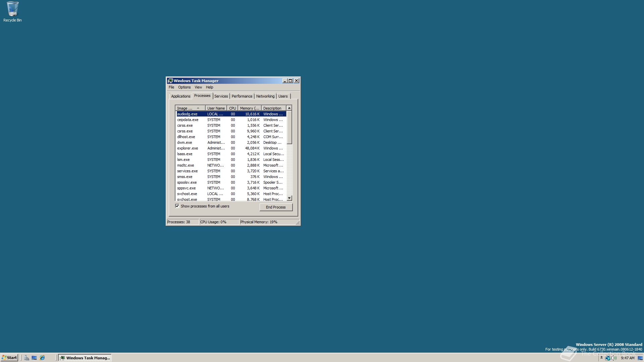This screenshot has width=644, height=362.
Task: Click the show desktop icon beside the clock
Action: 640,358
